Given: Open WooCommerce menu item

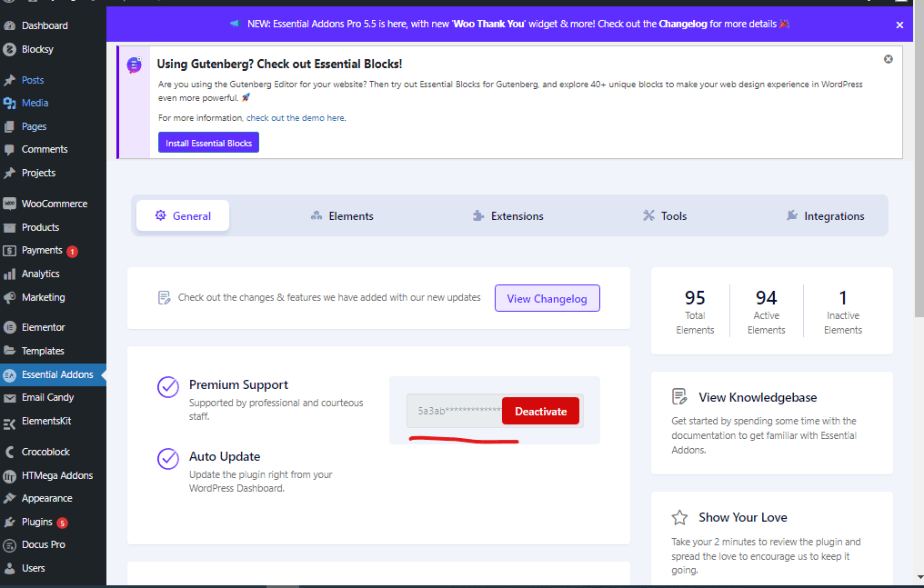Looking at the screenshot, I should pos(55,204).
